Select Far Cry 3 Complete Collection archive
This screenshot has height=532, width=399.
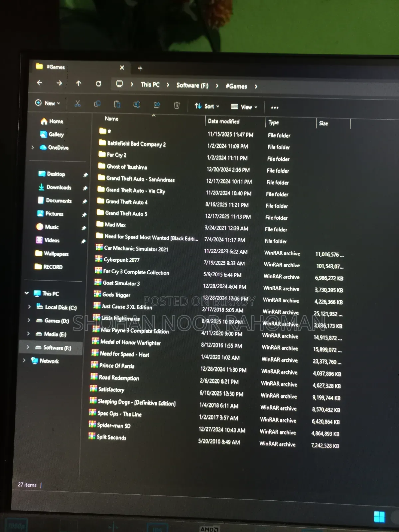pos(132,272)
